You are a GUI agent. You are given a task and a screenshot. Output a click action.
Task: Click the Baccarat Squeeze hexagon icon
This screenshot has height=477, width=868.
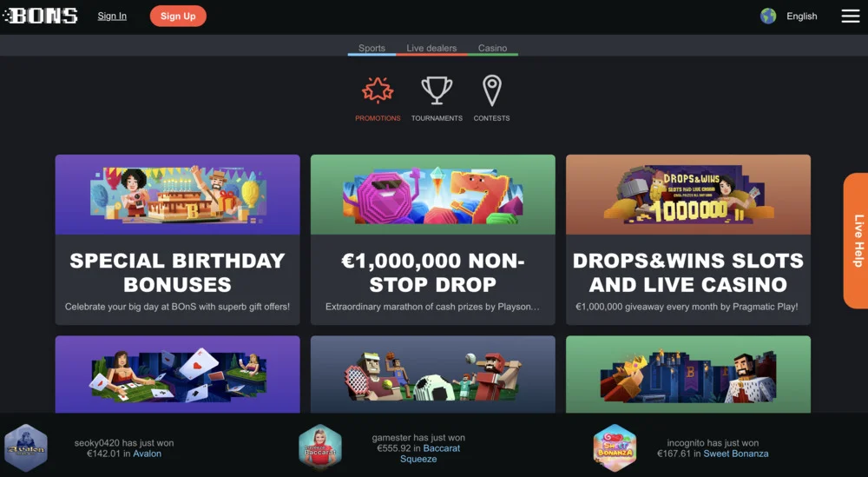pos(320,447)
